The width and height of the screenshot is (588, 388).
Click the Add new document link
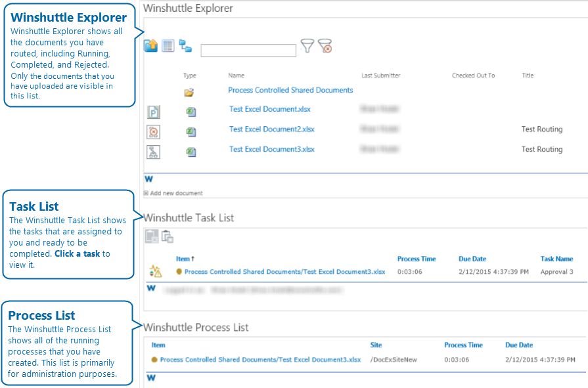click(176, 193)
